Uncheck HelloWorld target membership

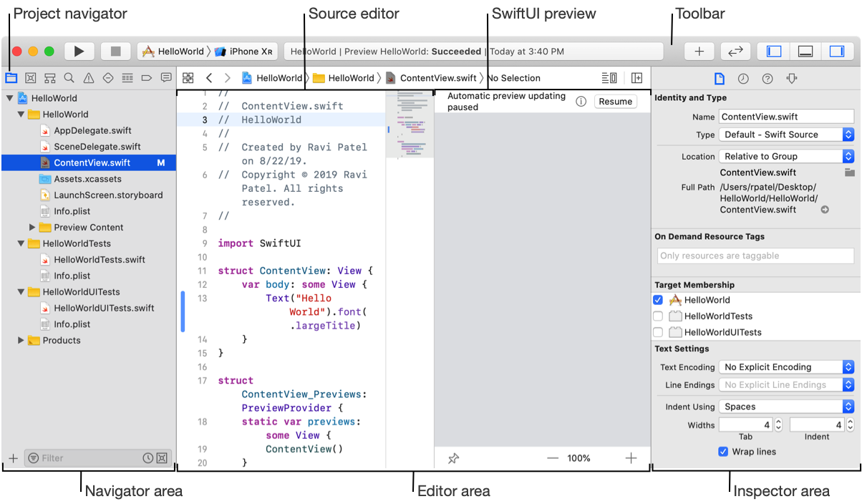click(x=658, y=300)
